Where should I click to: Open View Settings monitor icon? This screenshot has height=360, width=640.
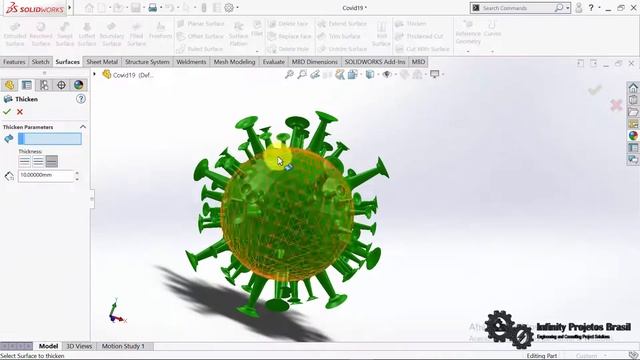[434, 74]
